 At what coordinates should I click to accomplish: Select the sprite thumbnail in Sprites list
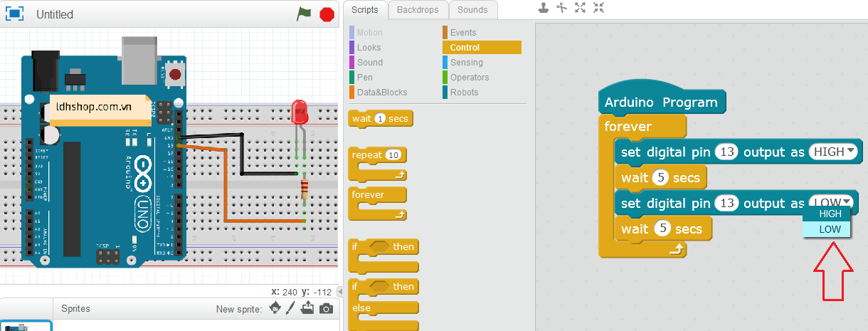click(26, 325)
